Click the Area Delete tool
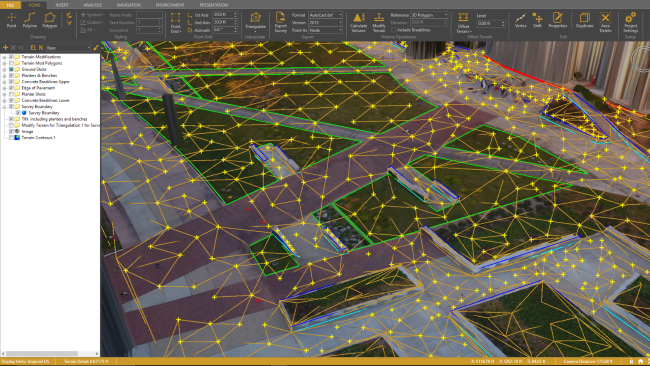This screenshot has height=366, width=650. (605, 22)
